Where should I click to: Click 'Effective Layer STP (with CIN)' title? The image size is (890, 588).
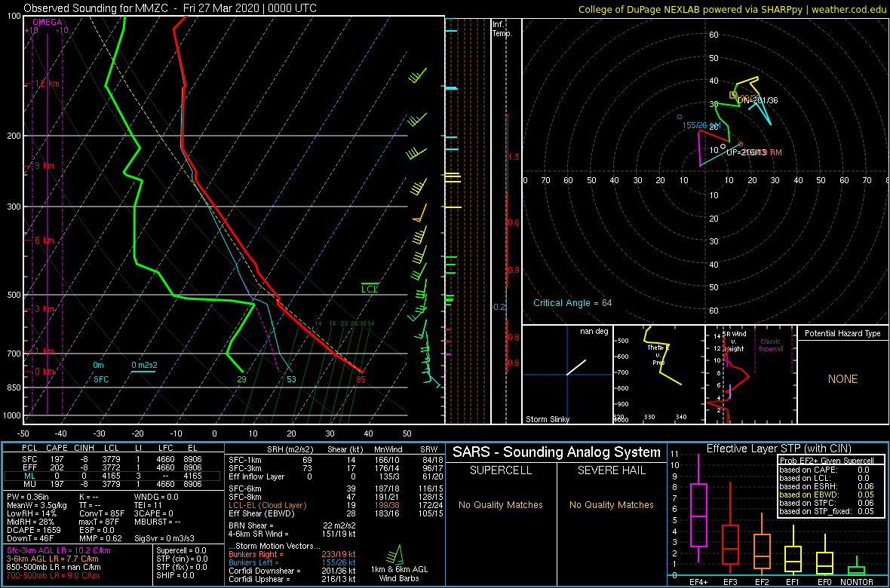point(778,449)
